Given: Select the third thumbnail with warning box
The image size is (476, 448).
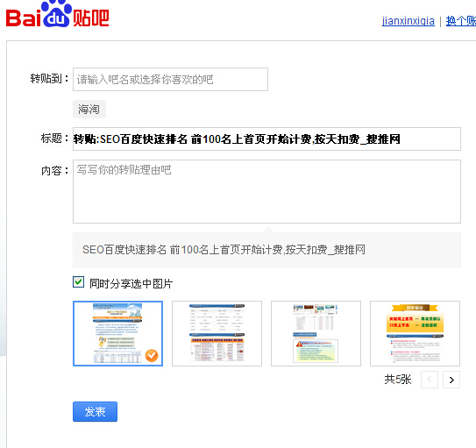Looking at the screenshot, I should (316, 333).
